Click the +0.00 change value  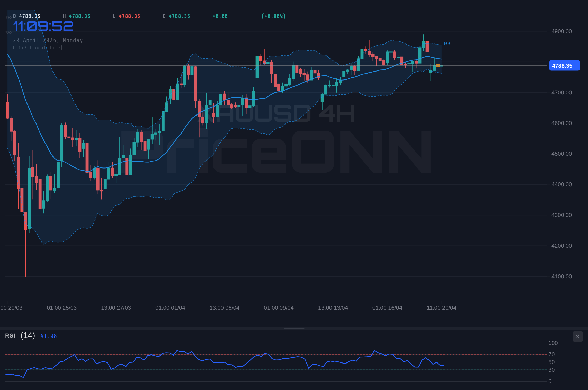[220, 16]
